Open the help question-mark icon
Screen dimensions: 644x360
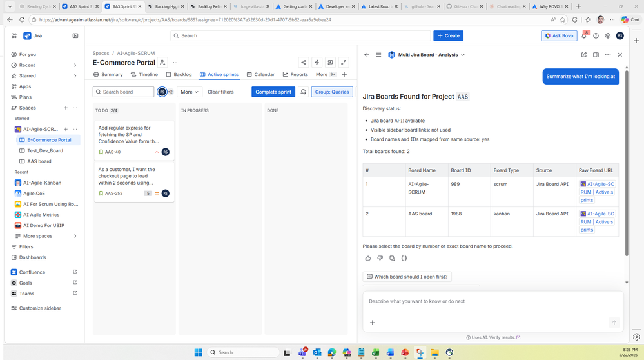(596, 35)
